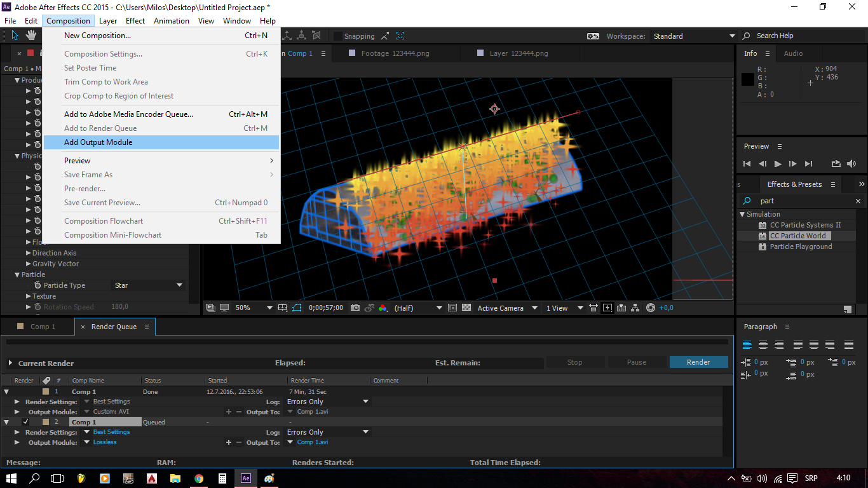Toggle render checkbox for queued Comp 1
This screenshot has width=868, height=488.
[x=25, y=422]
